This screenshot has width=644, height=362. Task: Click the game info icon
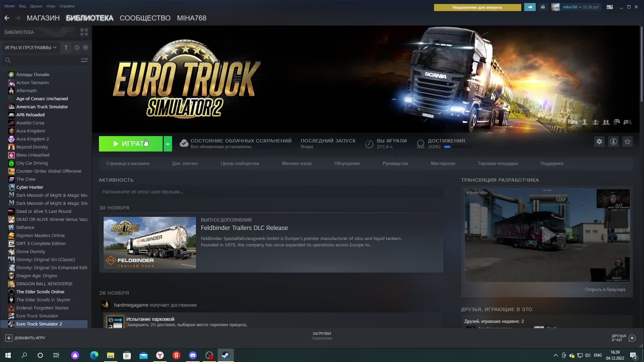pos(613,141)
